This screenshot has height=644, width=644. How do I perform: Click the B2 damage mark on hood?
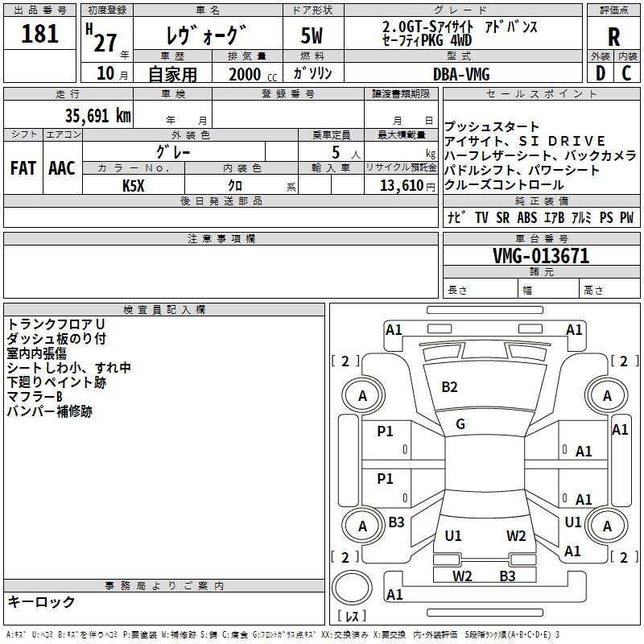449,386
